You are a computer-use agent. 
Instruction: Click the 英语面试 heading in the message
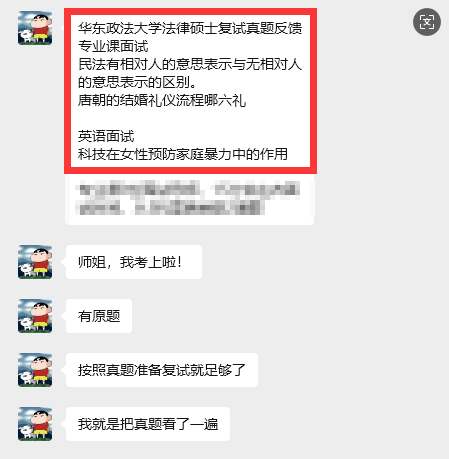pyautogui.click(x=106, y=136)
